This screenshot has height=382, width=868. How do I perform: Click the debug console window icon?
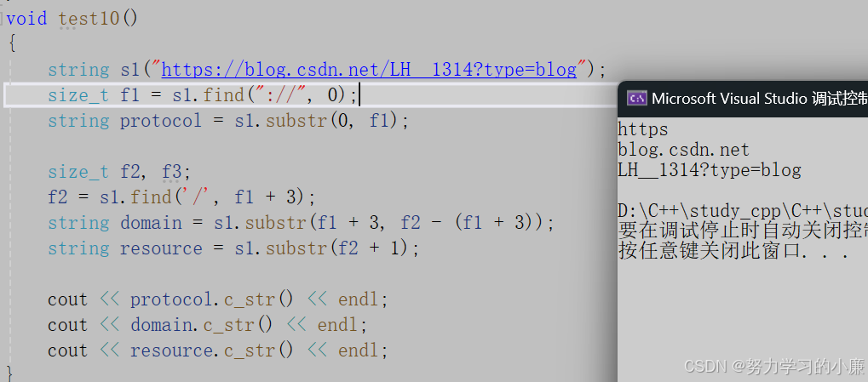point(636,98)
